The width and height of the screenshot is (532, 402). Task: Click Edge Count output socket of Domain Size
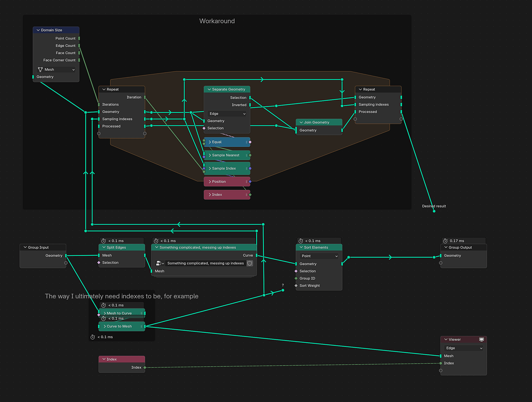pyautogui.click(x=79, y=45)
